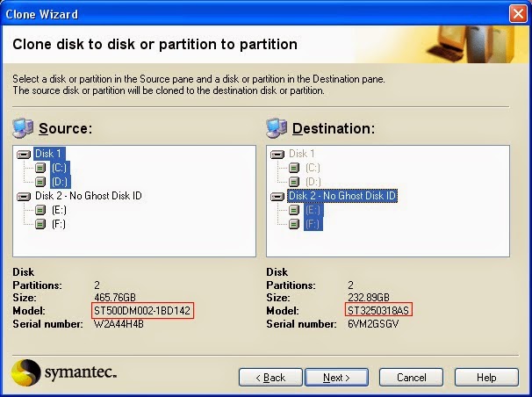Screen dimensions: 532x397
Task: Click the F: partition icon in Source pane
Action: click(40, 224)
